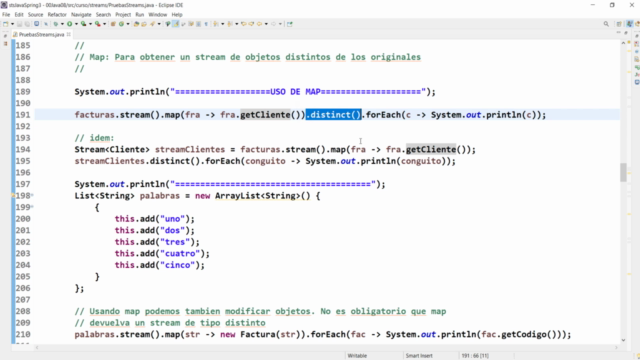Screen dimensions: 640x360
Task: Maximize the editor area icon
Action: (x=626, y=33)
